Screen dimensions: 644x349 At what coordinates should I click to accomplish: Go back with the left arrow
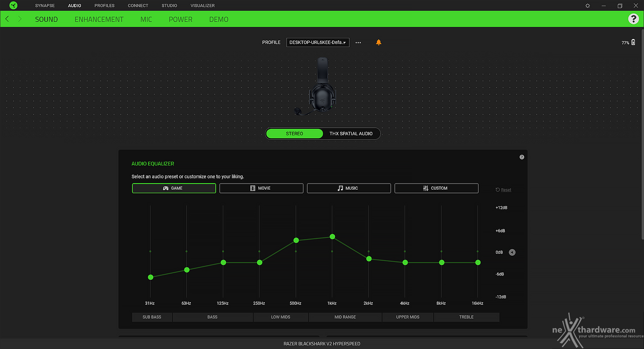7,19
